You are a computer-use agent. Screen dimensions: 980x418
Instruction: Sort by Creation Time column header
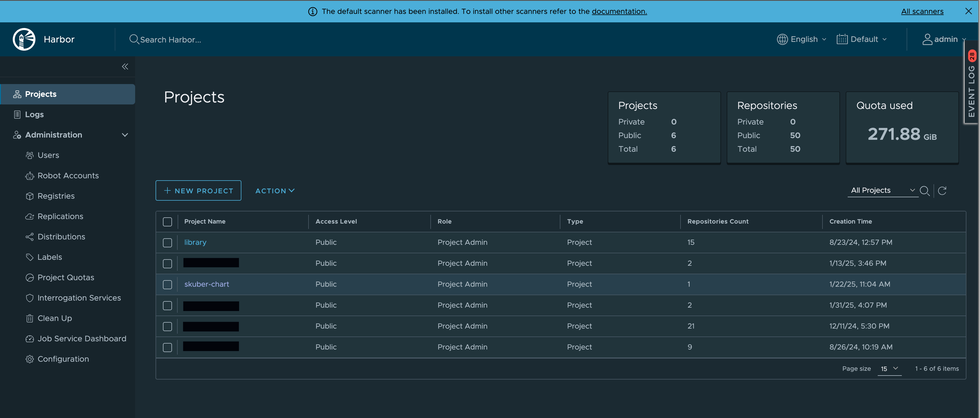851,222
